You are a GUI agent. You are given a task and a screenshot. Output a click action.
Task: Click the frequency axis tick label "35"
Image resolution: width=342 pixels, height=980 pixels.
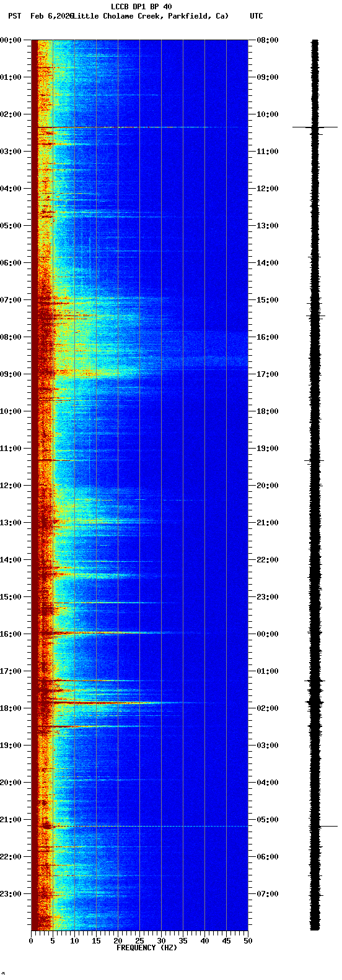click(x=183, y=941)
